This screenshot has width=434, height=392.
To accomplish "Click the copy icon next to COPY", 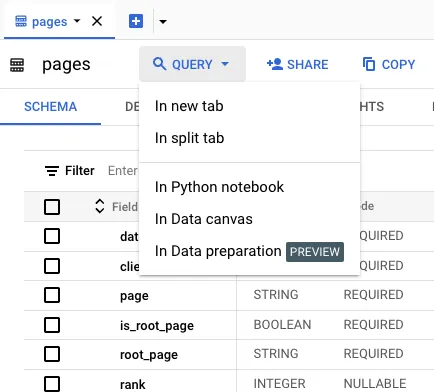I will click(x=369, y=64).
